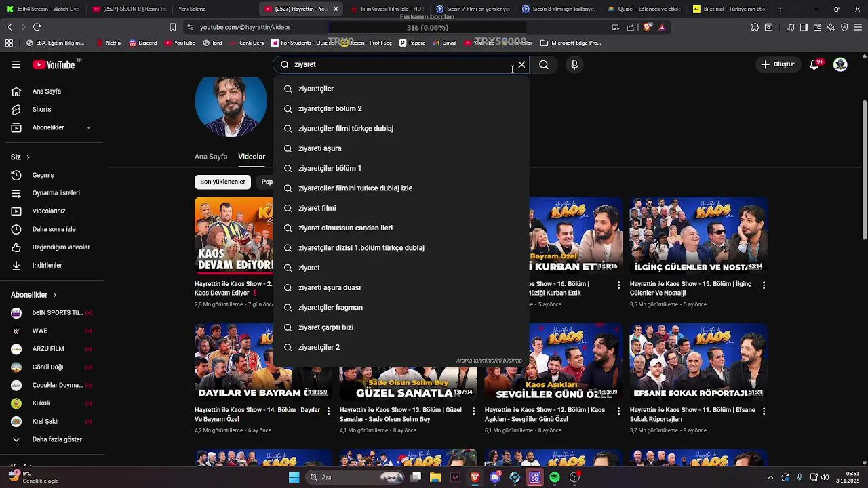868x488 pixels.
Task: Open the YouTube hamburger guide menu
Action: pyautogui.click(x=16, y=64)
